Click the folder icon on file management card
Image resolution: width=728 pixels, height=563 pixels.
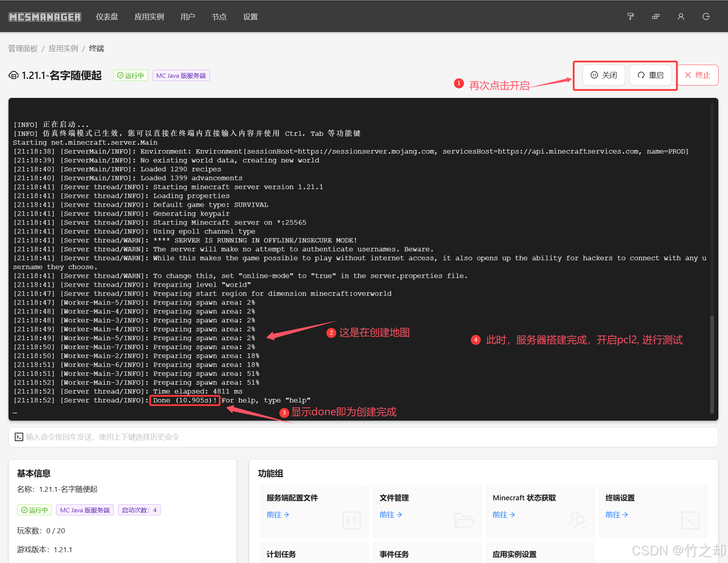pyautogui.click(x=464, y=520)
